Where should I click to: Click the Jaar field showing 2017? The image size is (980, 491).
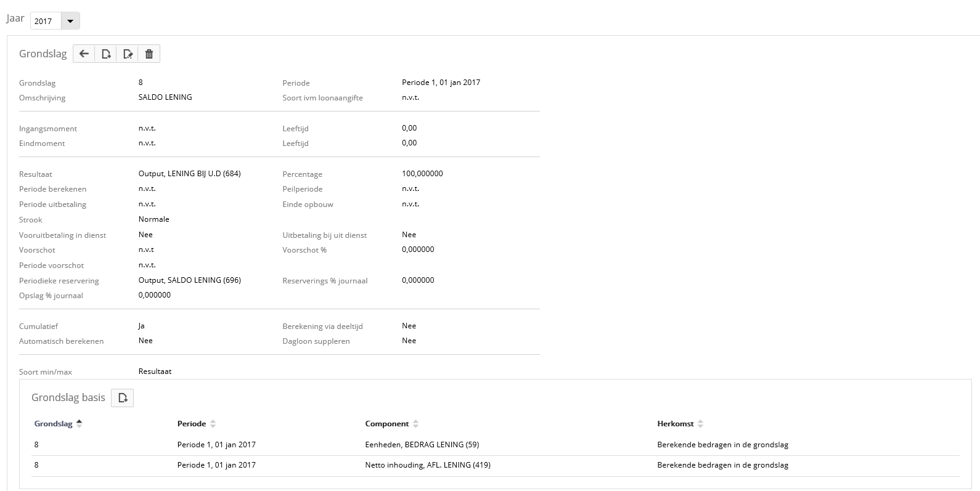46,21
